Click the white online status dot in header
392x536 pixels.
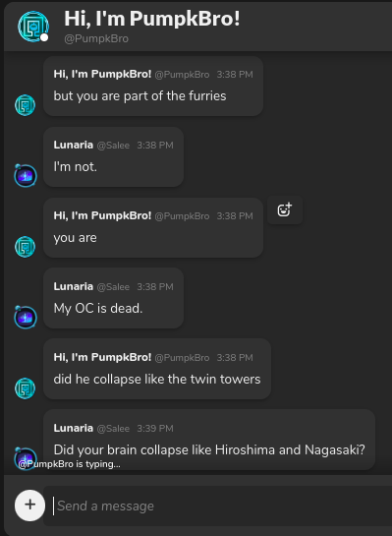point(44,37)
